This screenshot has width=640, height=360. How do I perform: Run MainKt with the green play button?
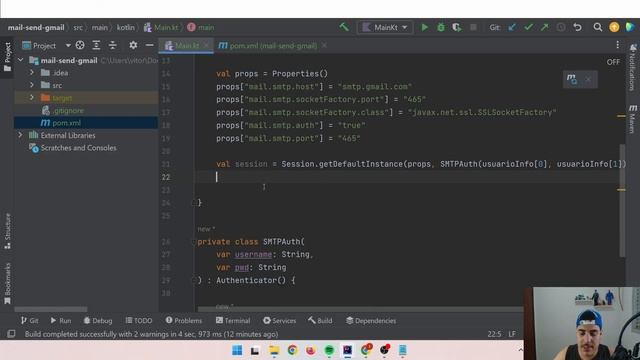[x=424, y=27]
